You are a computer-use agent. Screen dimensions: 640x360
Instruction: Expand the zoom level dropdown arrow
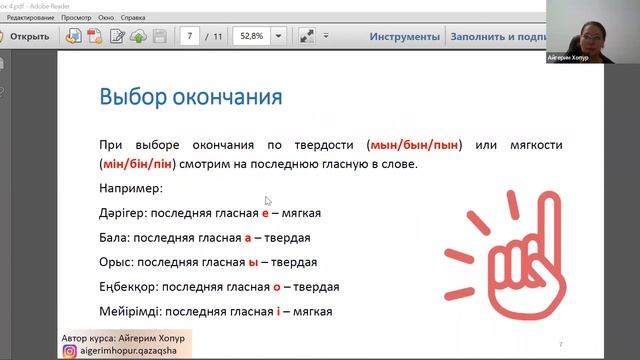coord(278,36)
